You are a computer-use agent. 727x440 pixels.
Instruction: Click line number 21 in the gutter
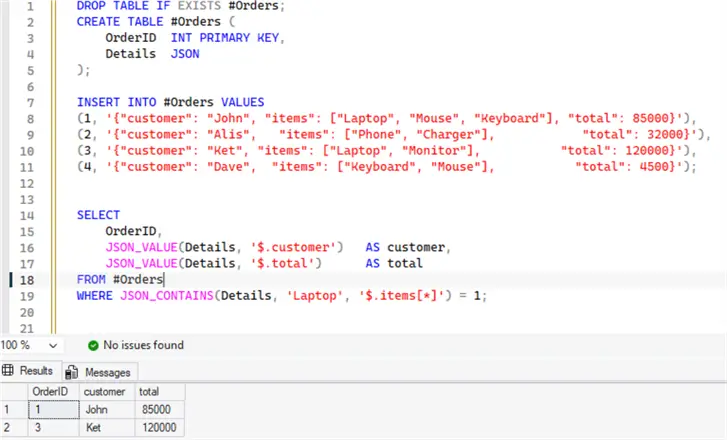[27, 328]
